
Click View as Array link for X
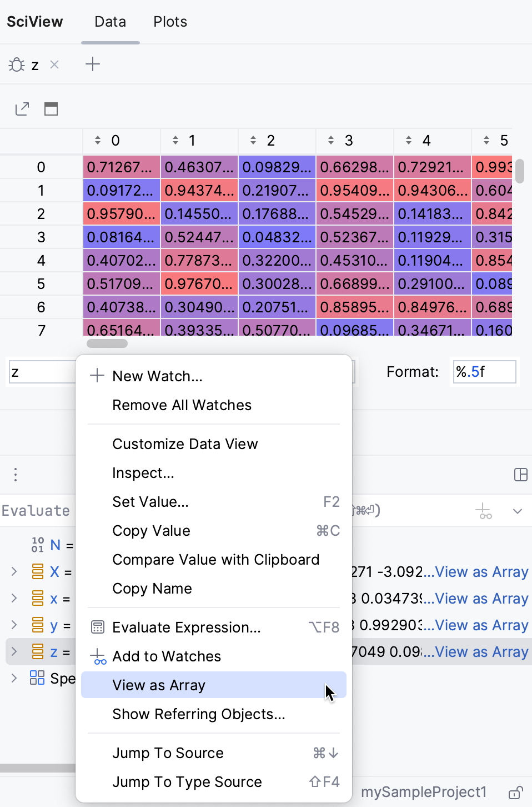click(481, 572)
